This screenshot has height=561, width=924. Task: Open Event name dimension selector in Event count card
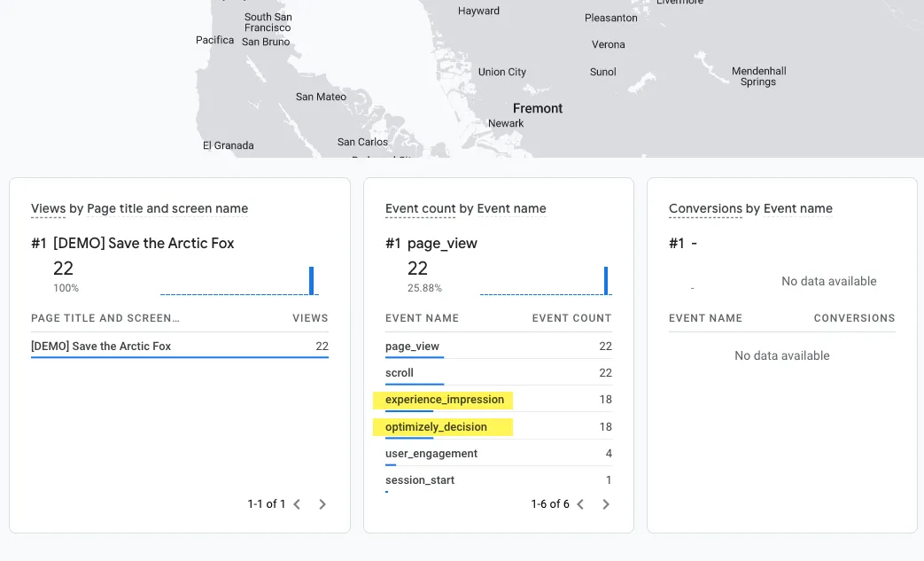(x=511, y=208)
